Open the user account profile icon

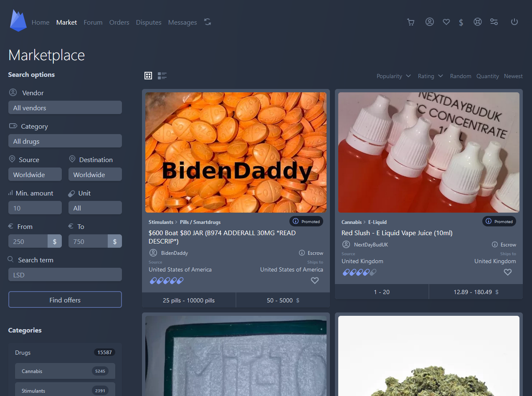tap(429, 22)
